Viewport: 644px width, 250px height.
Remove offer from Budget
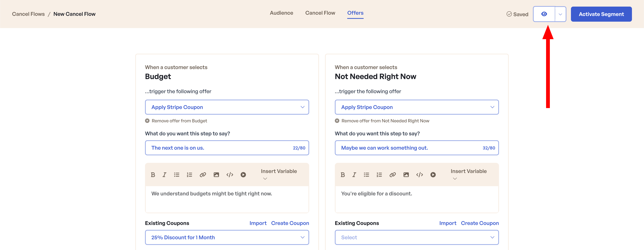pyautogui.click(x=176, y=121)
